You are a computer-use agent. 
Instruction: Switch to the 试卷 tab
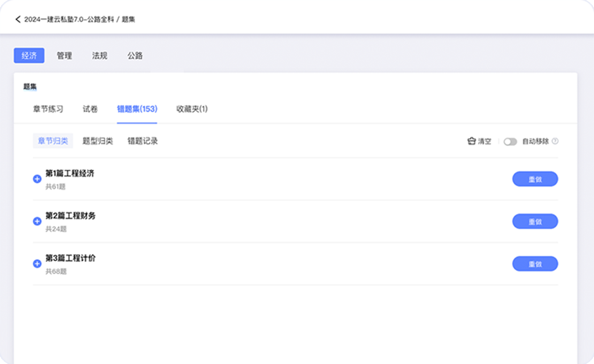[90, 109]
